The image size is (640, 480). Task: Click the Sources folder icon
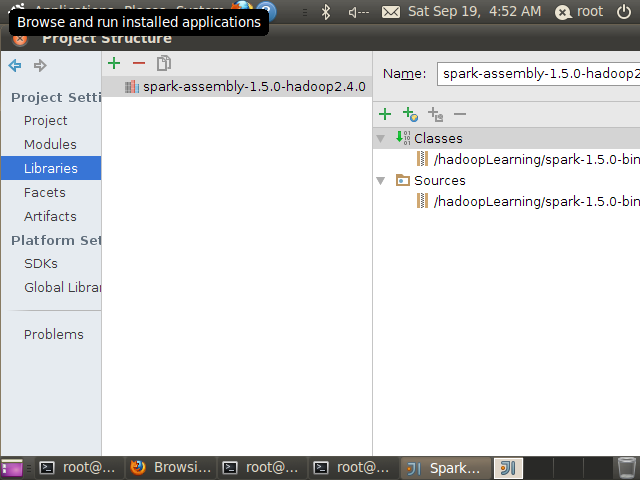[x=403, y=180]
